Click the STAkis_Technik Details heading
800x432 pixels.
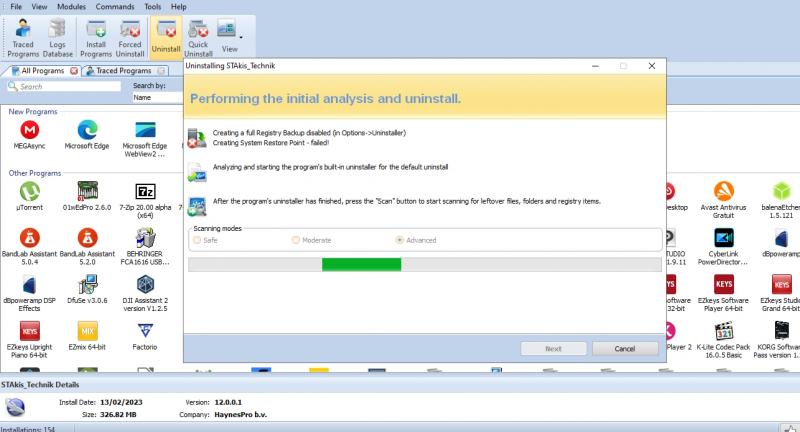[40, 385]
